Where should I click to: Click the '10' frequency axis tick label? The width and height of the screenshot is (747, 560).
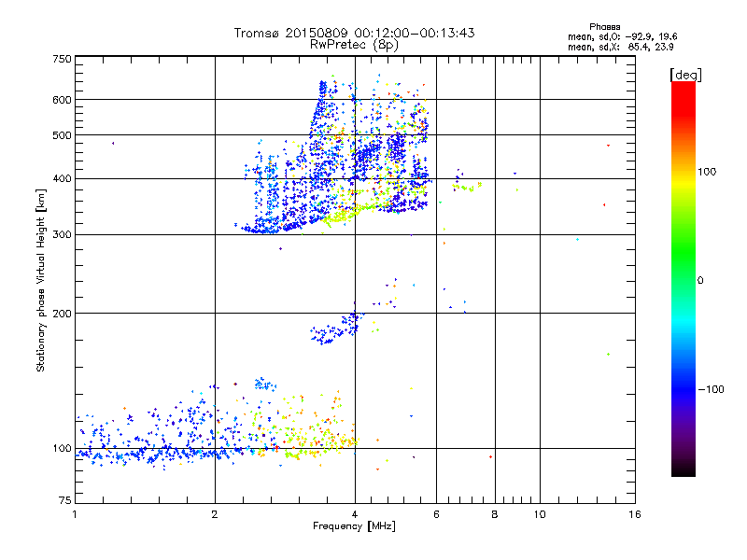[540, 514]
